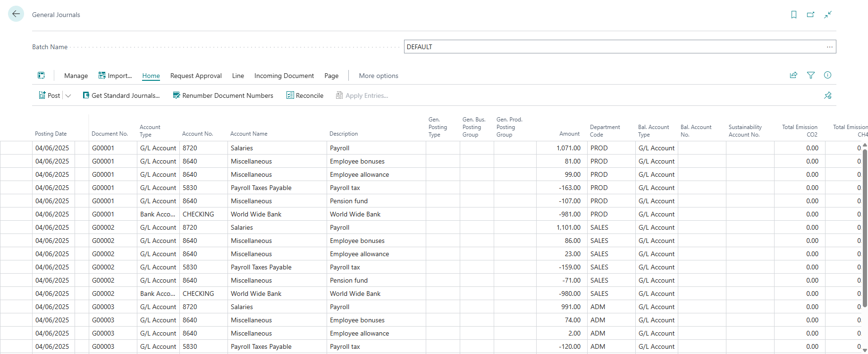Click the amount -159.00 cell
This screenshot has height=354, width=868.
tap(562, 267)
